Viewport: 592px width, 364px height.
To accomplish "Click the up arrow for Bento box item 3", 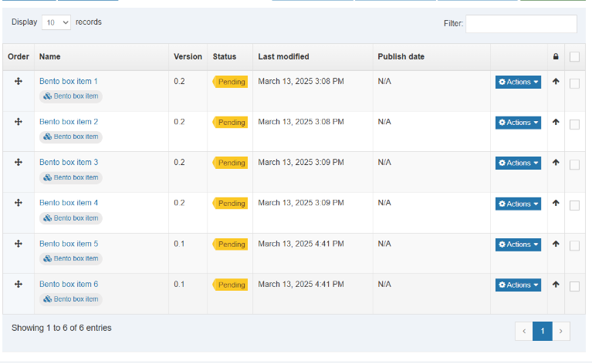I will (556, 162).
